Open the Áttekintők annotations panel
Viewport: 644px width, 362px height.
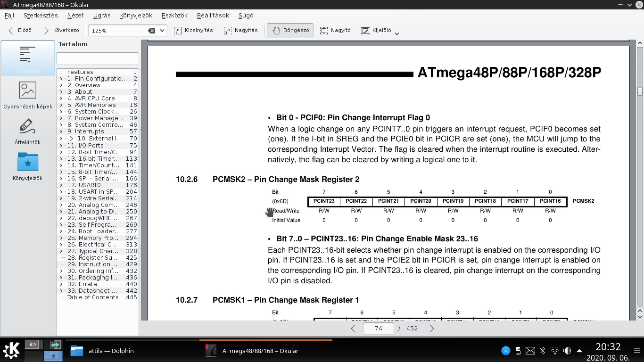(x=28, y=131)
